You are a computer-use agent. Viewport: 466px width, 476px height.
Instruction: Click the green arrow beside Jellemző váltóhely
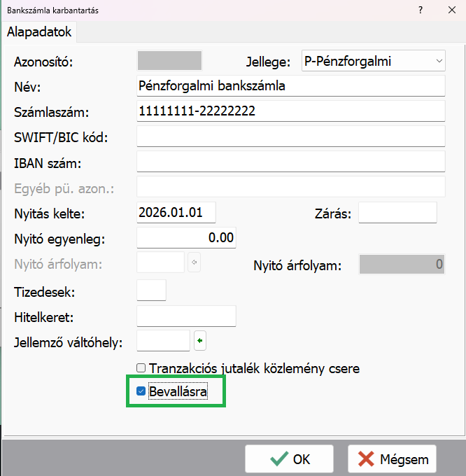coord(200,342)
